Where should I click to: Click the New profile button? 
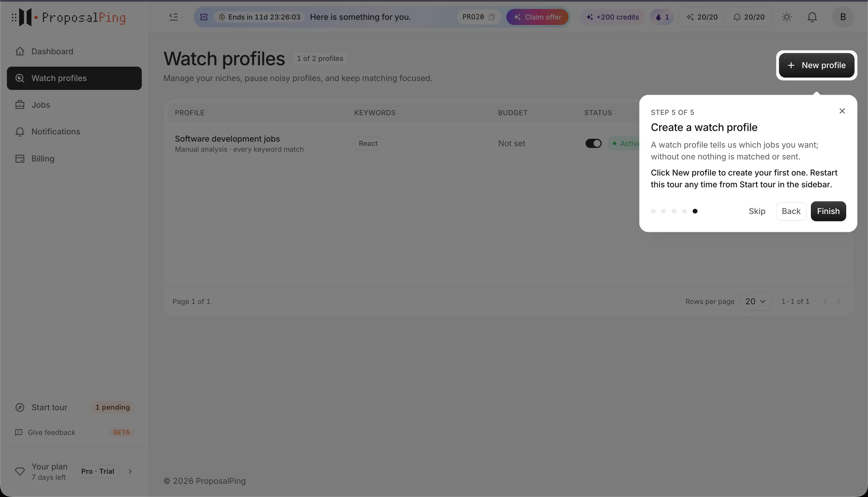point(816,65)
